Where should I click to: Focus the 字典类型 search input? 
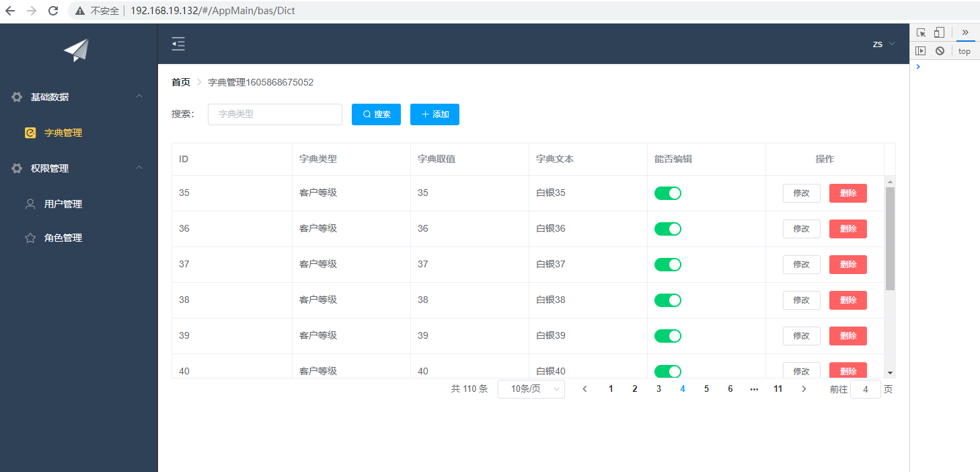275,114
